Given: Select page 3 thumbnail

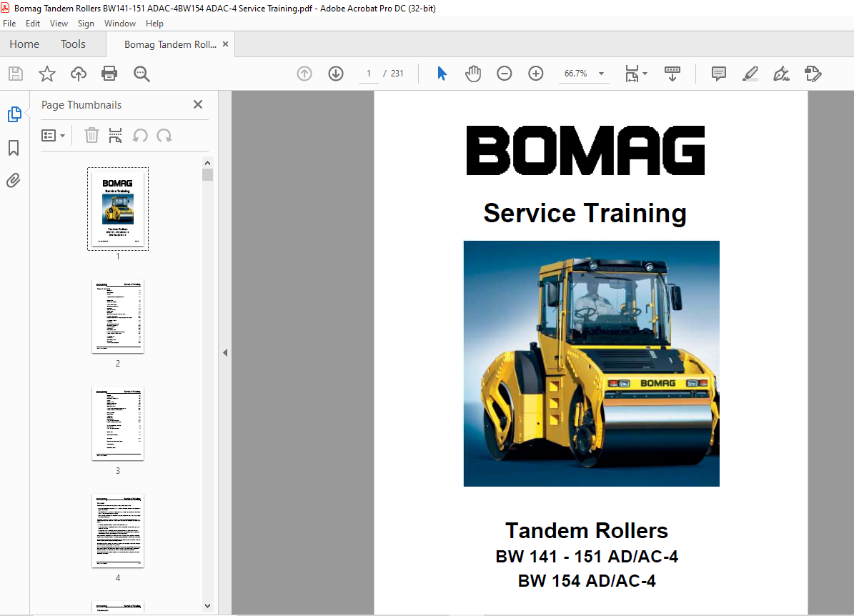Looking at the screenshot, I should point(118,424).
